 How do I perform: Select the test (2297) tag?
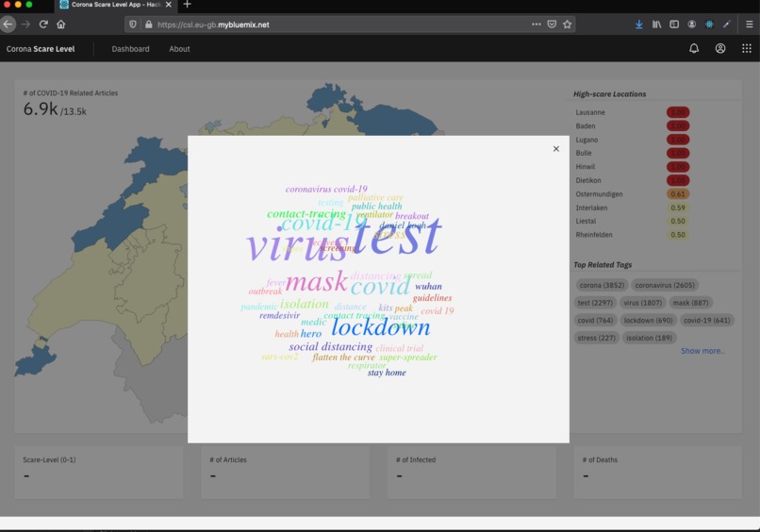pos(595,303)
